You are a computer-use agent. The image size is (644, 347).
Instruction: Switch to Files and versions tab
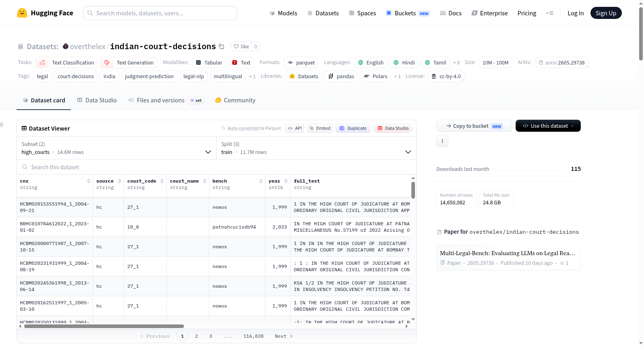[x=166, y=100]
